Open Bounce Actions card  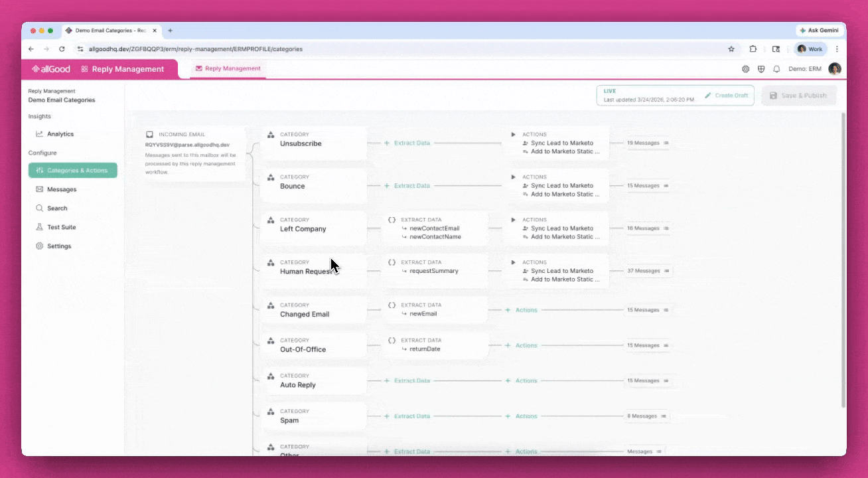(x=556, y=185)
